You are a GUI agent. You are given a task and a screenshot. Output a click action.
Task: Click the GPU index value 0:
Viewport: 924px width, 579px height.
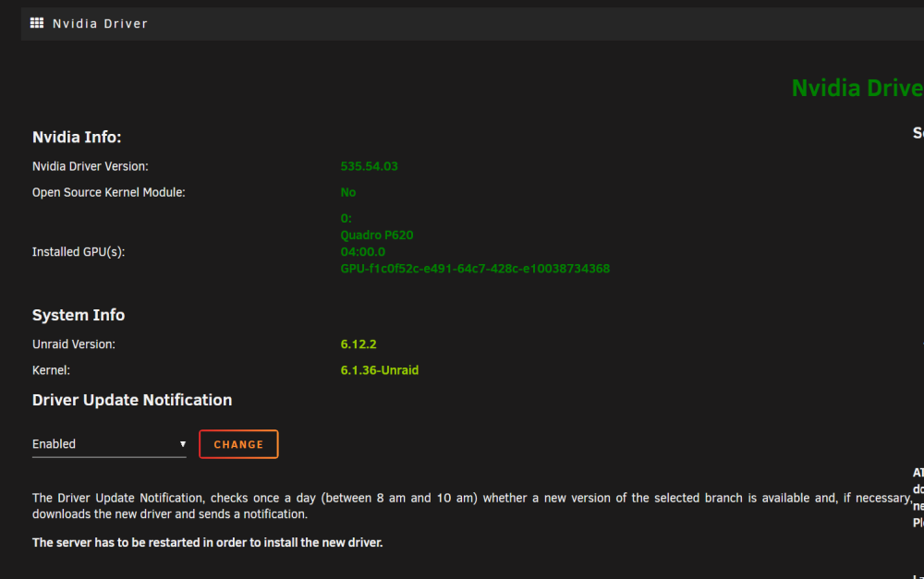pos(346,218)
